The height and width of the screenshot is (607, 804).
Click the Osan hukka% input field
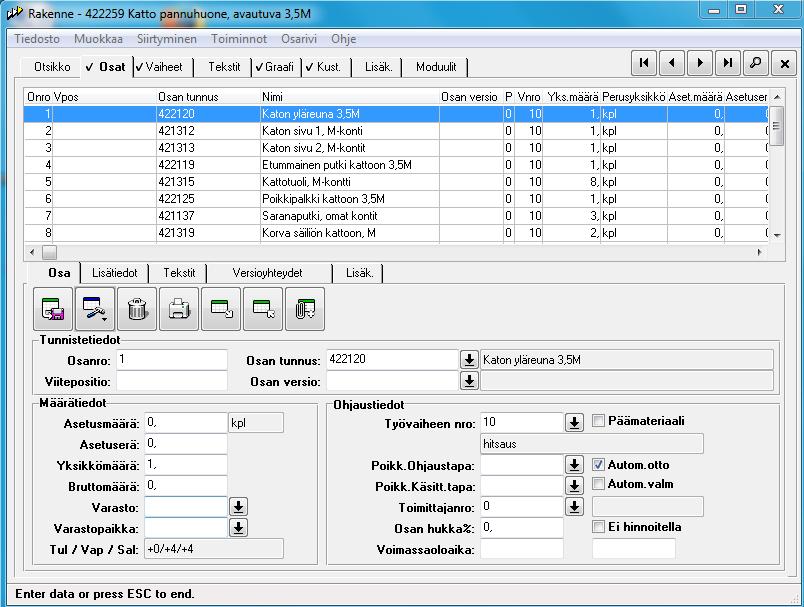tap(522, 528)
